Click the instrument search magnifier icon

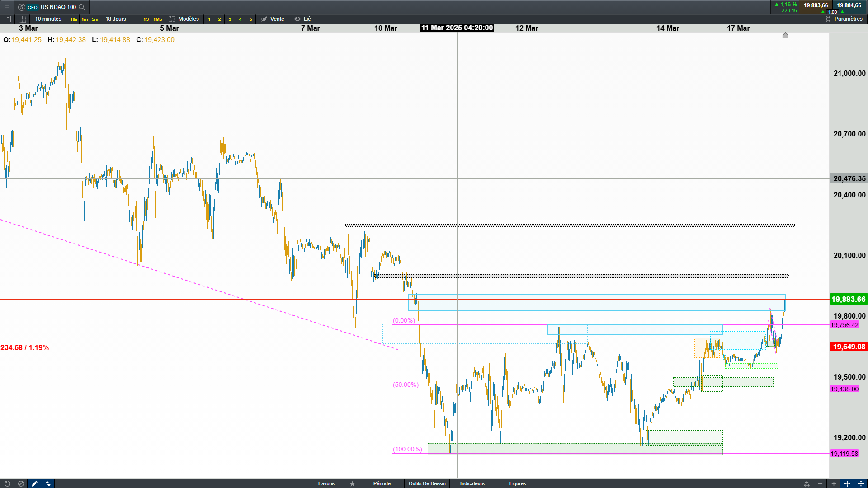82,7
